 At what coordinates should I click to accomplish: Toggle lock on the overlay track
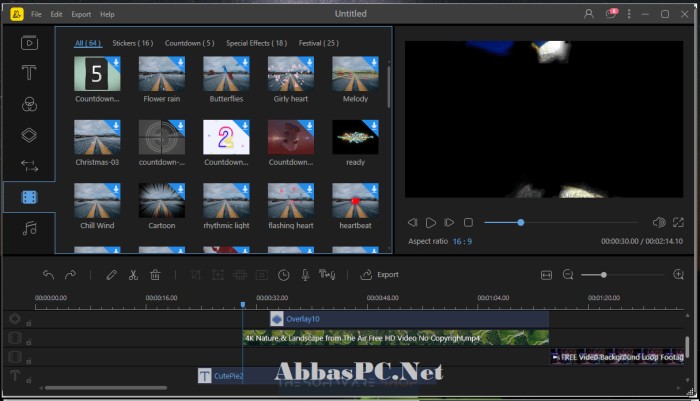(x=29, y=323)
